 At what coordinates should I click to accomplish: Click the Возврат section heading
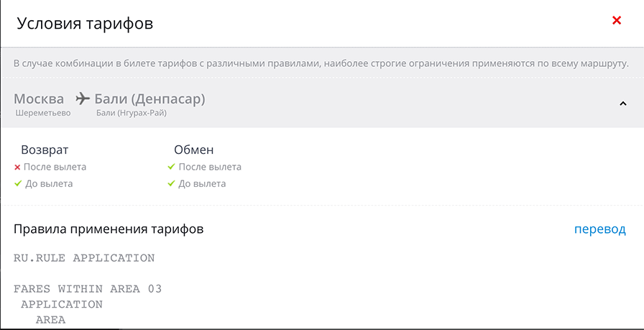45,150
